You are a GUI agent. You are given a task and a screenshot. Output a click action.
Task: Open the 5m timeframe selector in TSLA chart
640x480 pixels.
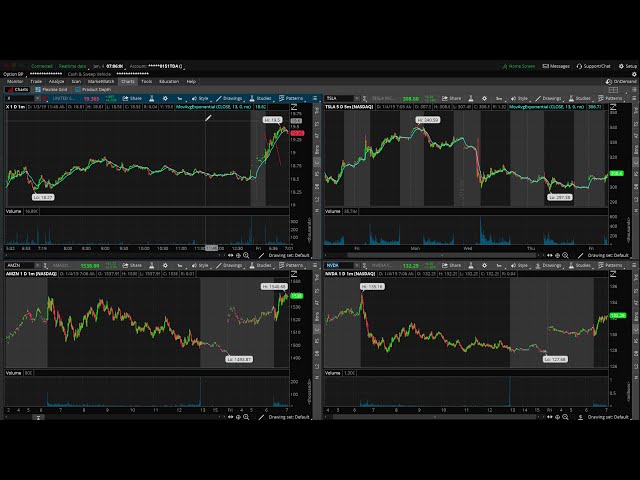click(499, 98)
